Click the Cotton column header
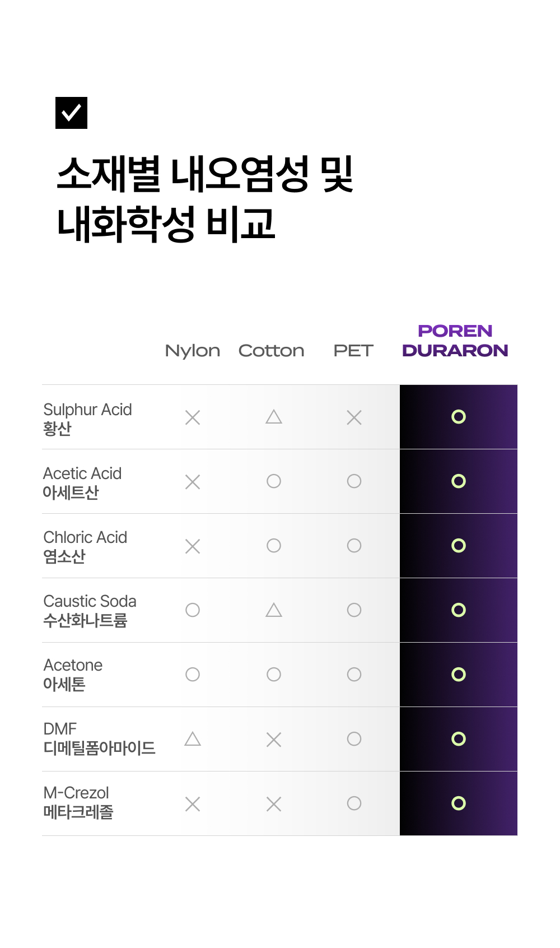Screen dimensions: 560x948 coord(272,351)
